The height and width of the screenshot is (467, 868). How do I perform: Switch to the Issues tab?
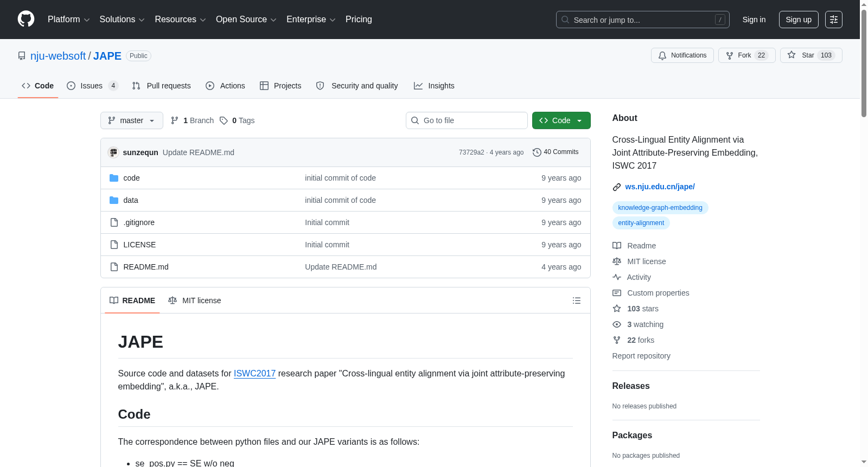pos(92,86)
